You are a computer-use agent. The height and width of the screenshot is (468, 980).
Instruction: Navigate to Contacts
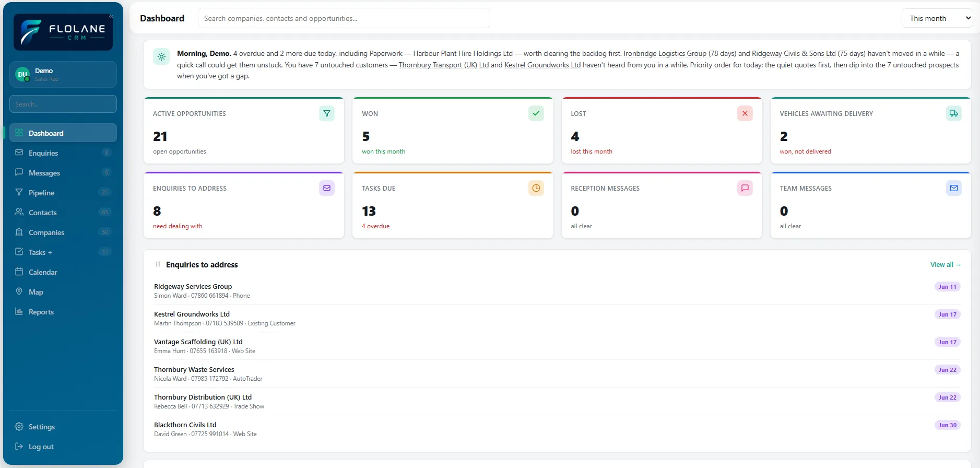[x=63, y=212]
